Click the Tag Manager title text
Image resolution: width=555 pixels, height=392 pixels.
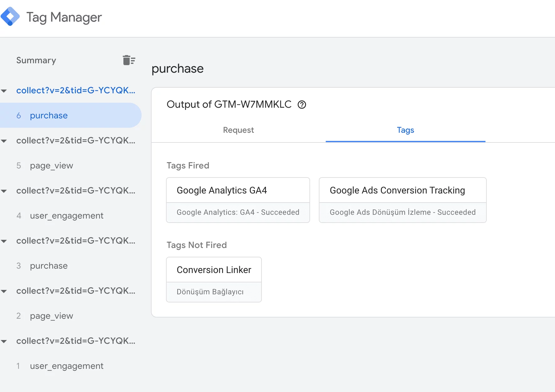click(x=64, y=17)
